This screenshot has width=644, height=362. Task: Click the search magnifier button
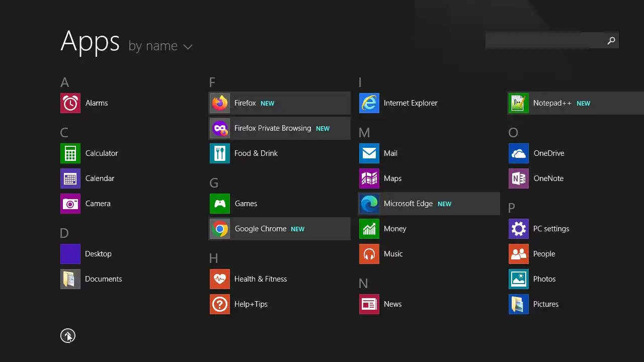coord(611,40)
